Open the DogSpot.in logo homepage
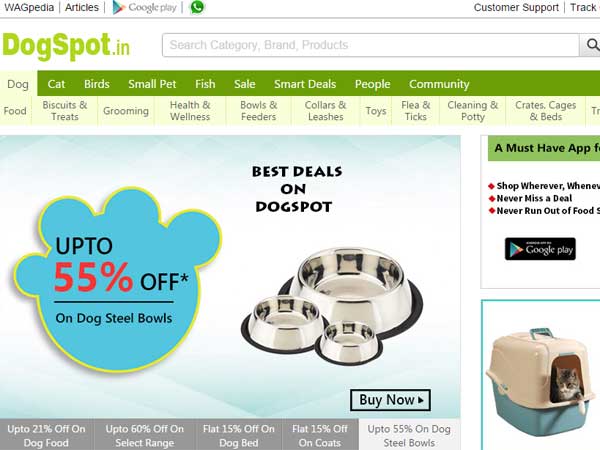 click(x=66, y=46)
